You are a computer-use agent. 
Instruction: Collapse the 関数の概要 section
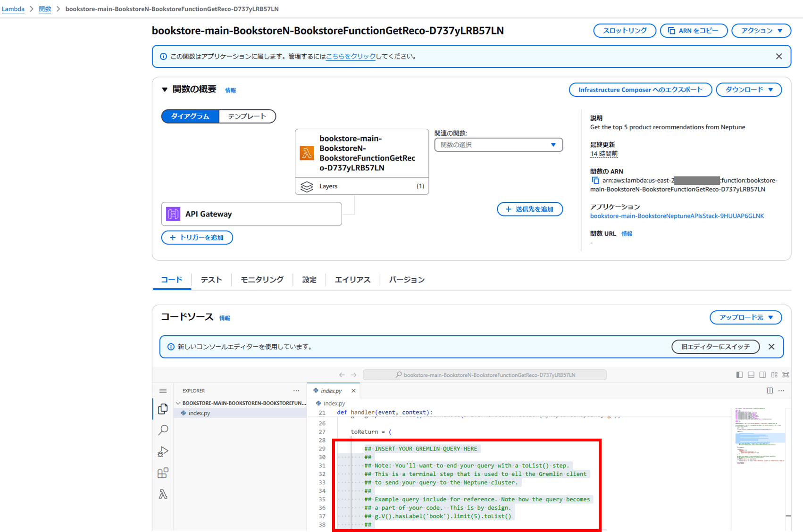tap(165, 90)
